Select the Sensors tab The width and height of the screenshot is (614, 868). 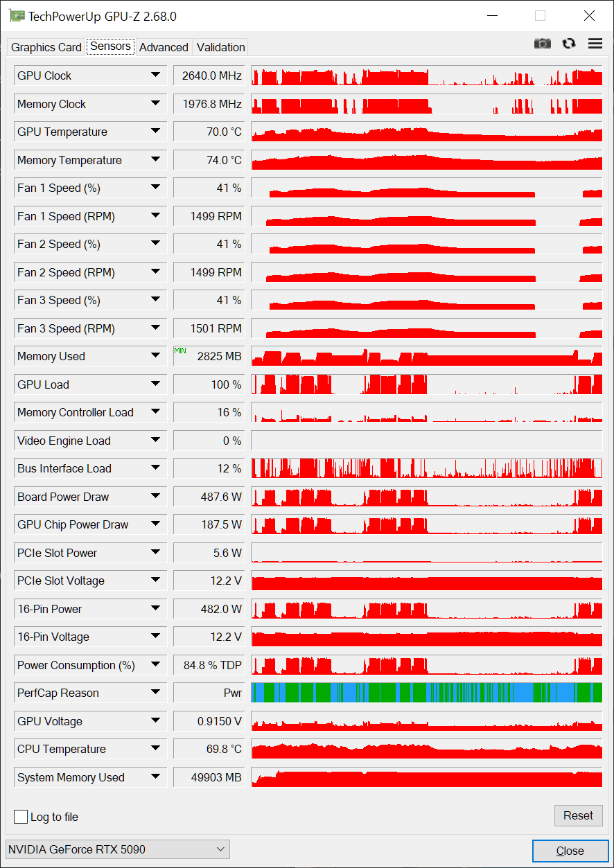(110, 46)
